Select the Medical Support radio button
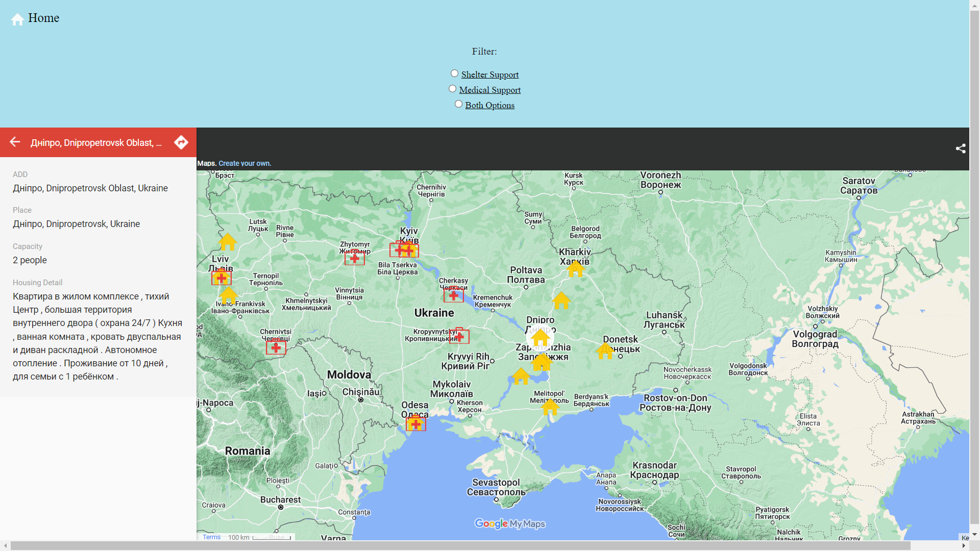 [x=452, y=89]
